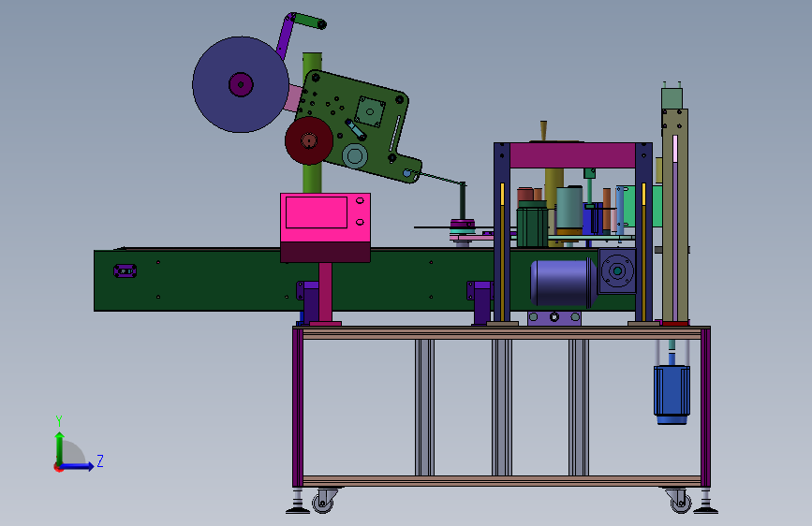Select the magenta top beam of the gantry
The width and height of the screenshot is (812, 526).
pos(572,155)
